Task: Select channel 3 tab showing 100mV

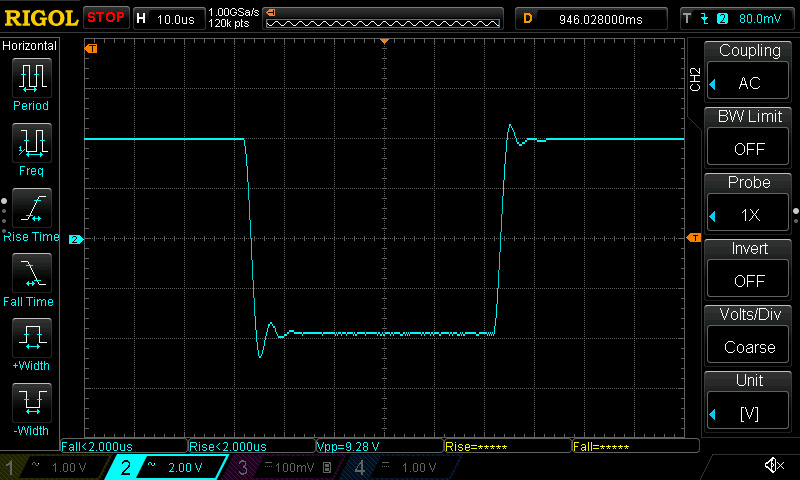Action: click(x=286, y=467)
